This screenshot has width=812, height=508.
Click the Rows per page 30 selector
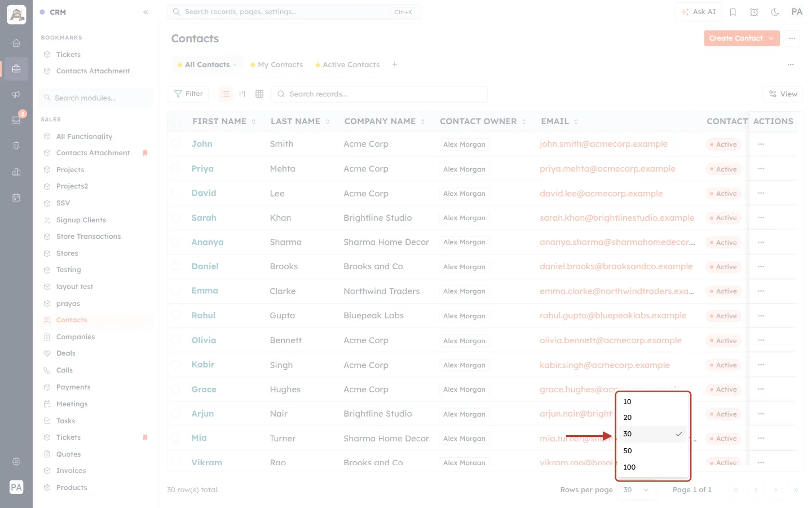[636, 490]
